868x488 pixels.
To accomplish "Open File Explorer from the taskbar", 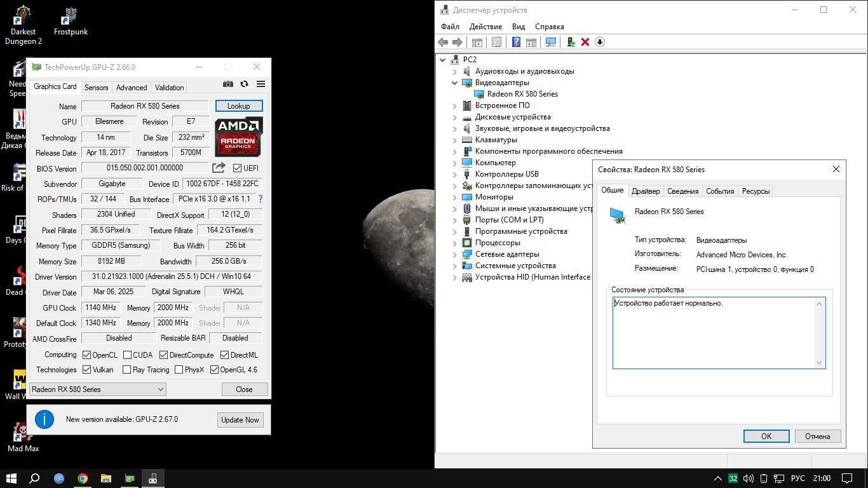I will 106,478.
